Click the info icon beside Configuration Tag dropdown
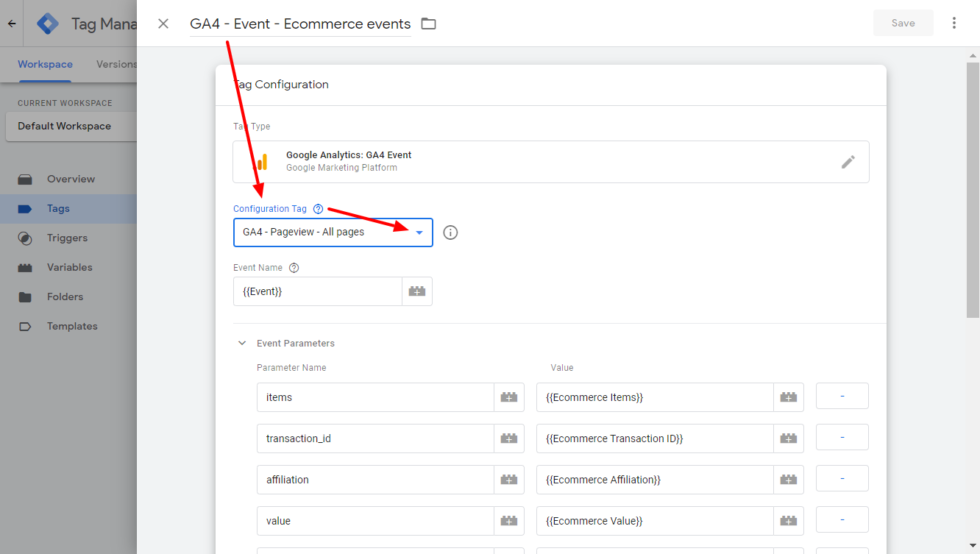 (x=450, y=233)
